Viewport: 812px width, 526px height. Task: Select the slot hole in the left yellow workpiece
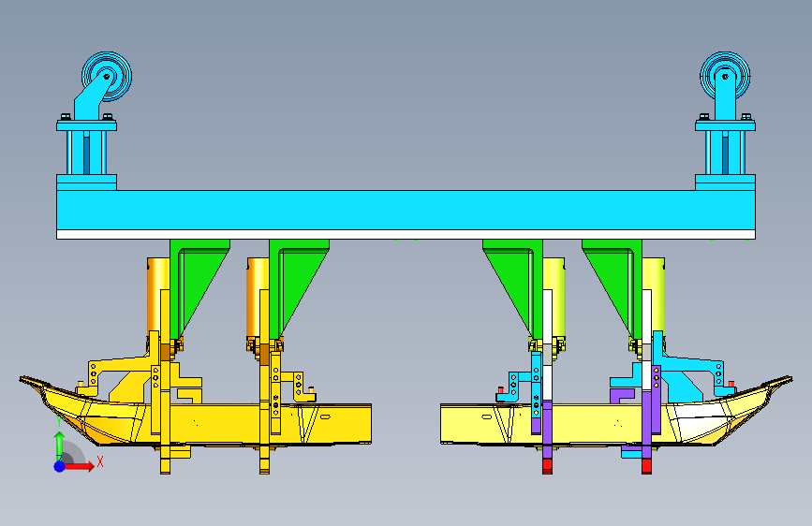tap(326, 416)
